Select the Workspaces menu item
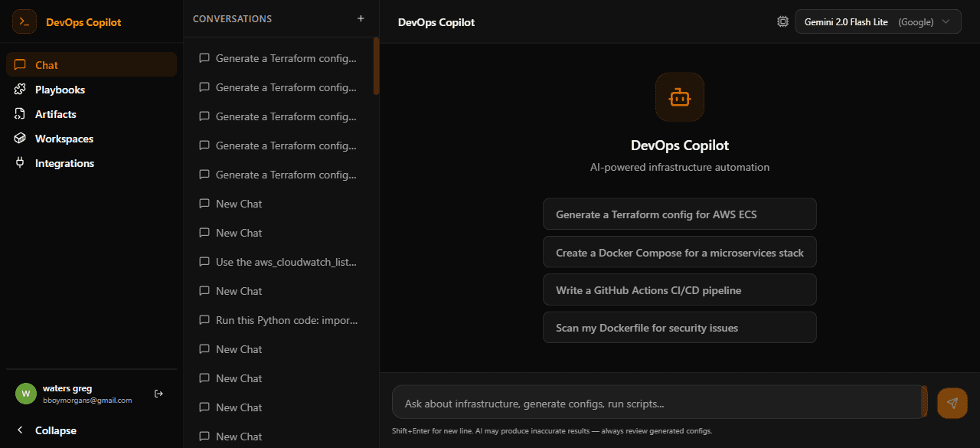The width and height of the screenshot is (980, 448). click(x=64, y=138)
